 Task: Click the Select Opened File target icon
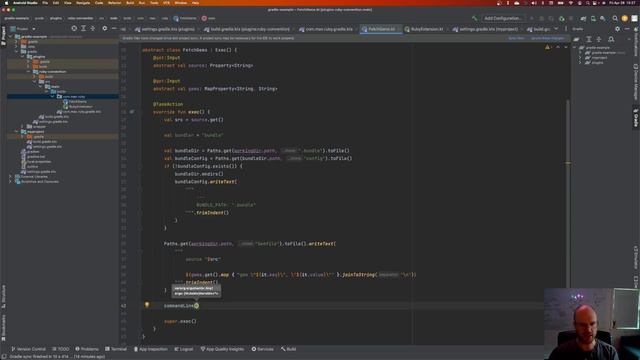(74, 29)
